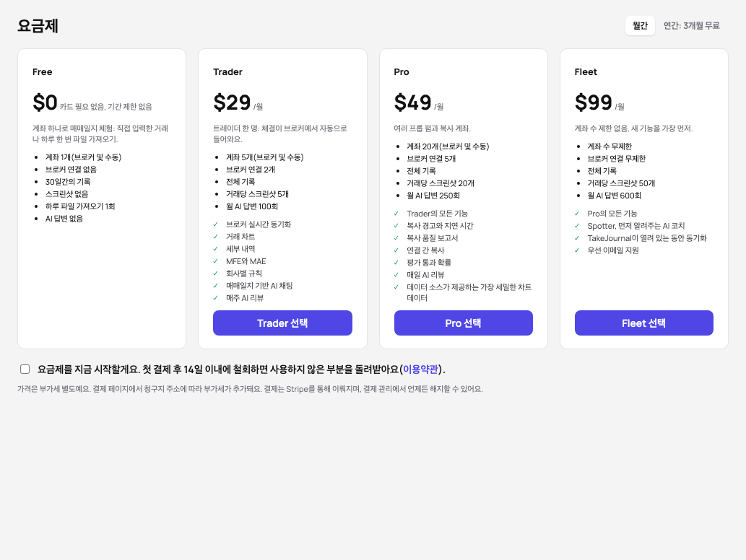746x560 pixels.
Task: Click MFE와 MAE feature
Action: click(246, 261)
